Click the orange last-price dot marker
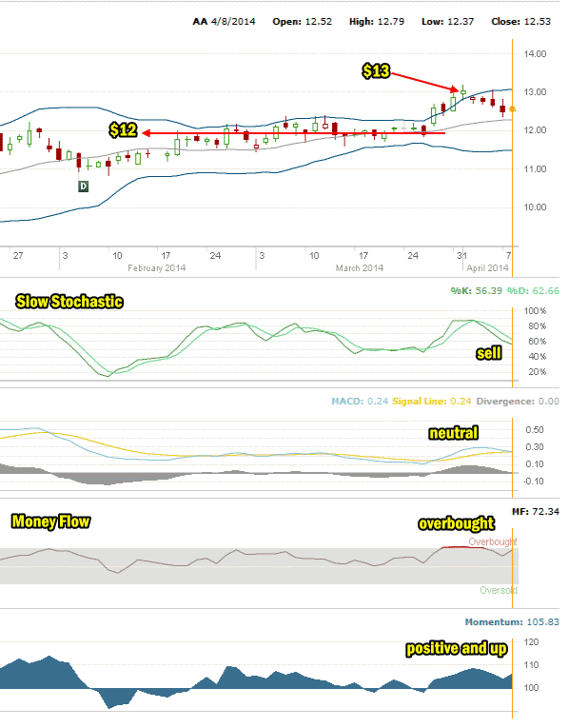The image size is (569, 728). pos(512,109)
